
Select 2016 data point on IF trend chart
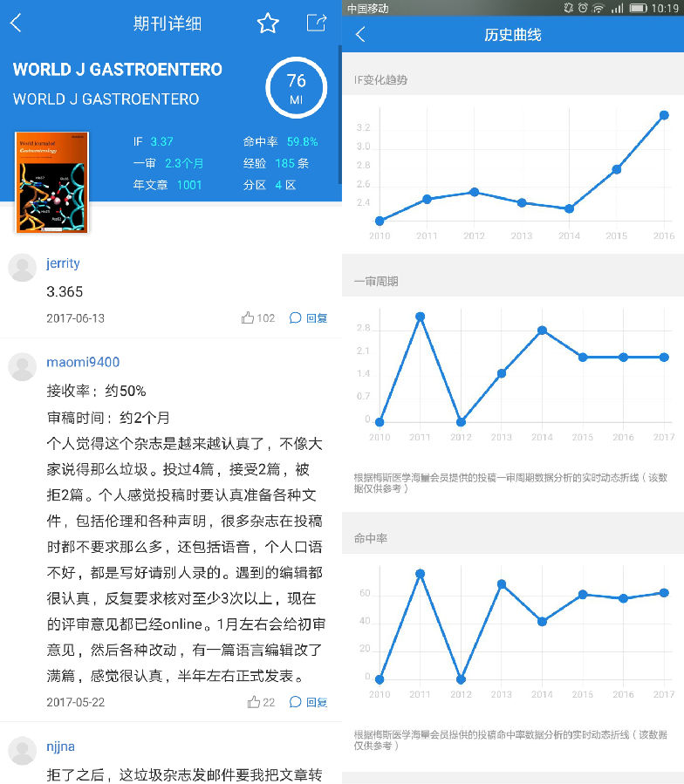pos(664,115)
